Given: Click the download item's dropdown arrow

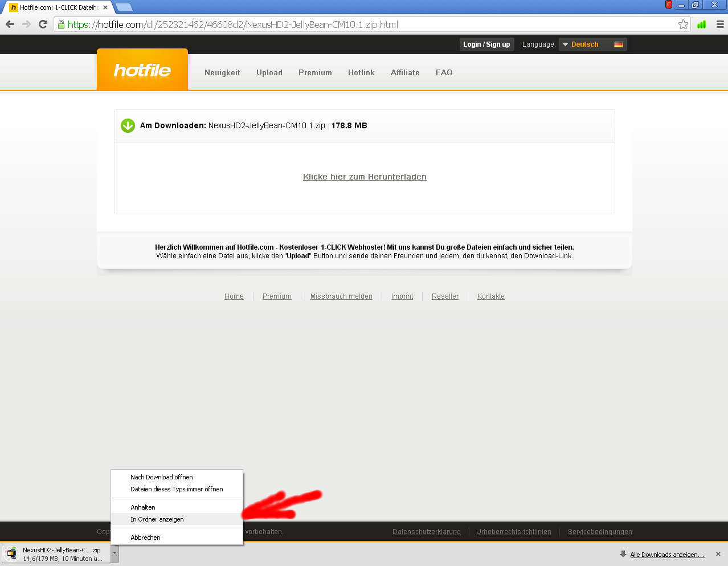Looking at the screenshot, I should [x=115, y=553].
